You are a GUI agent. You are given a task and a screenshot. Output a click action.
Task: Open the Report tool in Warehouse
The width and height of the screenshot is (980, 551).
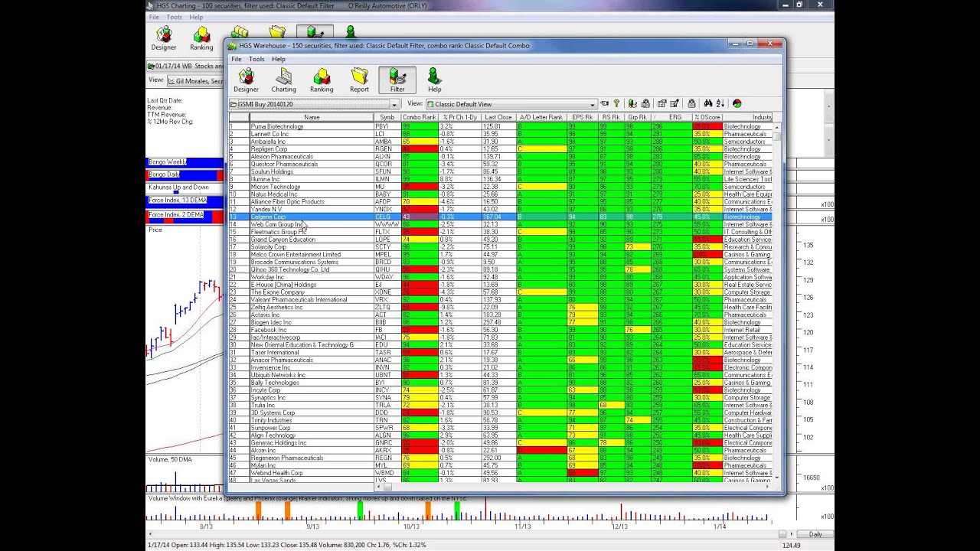359,80
